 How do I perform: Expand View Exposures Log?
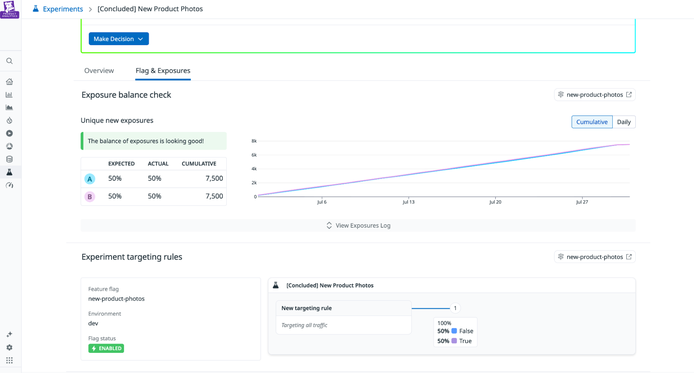[x=358, y=226]
